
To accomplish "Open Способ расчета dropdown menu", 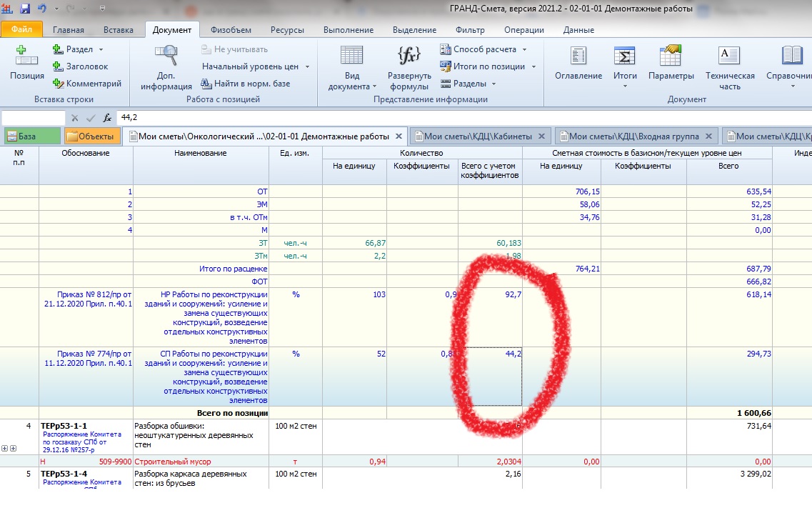I will (523, 49).
